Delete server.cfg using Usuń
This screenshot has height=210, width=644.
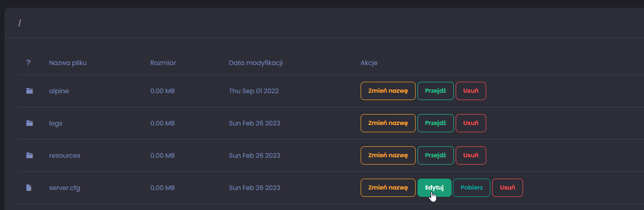click(508, 188)
